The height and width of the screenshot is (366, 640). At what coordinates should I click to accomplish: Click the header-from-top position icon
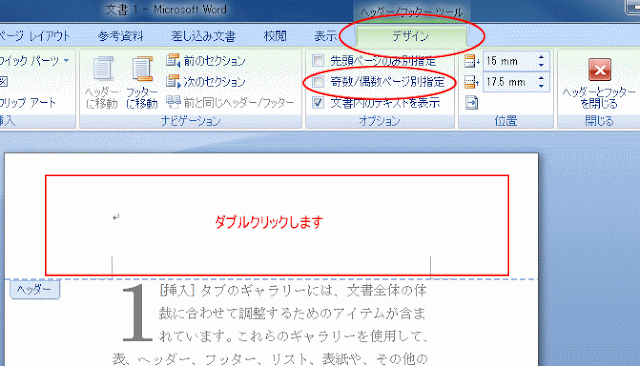tap(471, 61)
